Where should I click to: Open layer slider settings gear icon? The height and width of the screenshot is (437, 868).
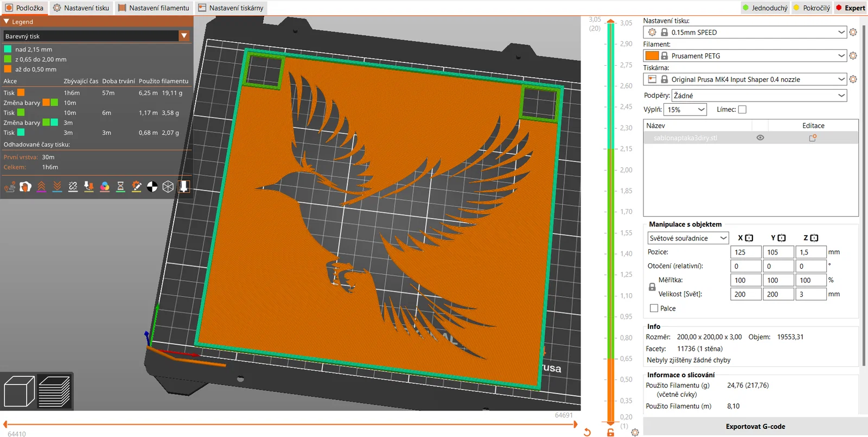[635, 433]
